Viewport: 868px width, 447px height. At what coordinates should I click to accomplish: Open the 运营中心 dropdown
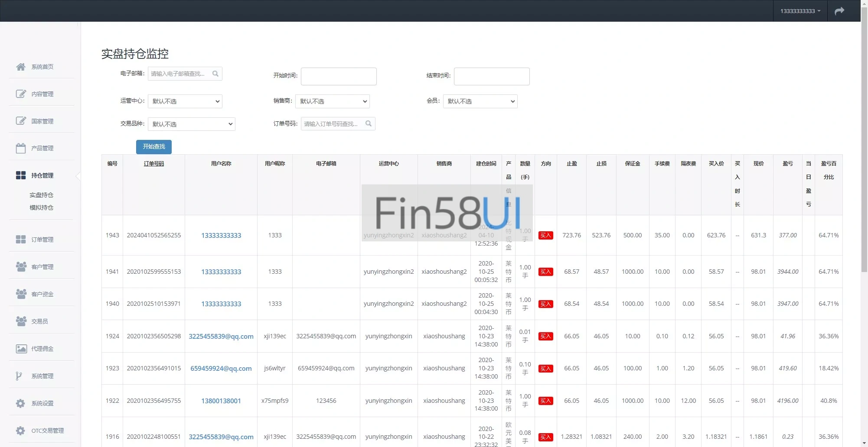[185, 101]
